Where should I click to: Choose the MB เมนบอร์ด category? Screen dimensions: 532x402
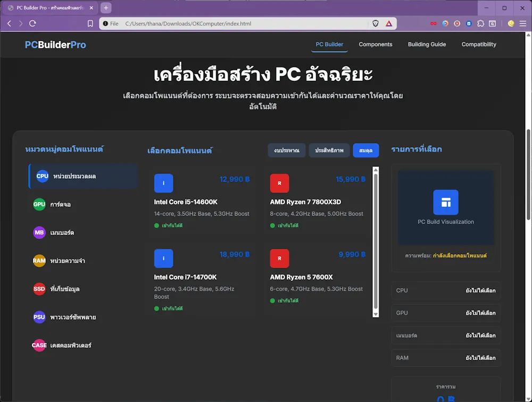(x=84, y=232)
